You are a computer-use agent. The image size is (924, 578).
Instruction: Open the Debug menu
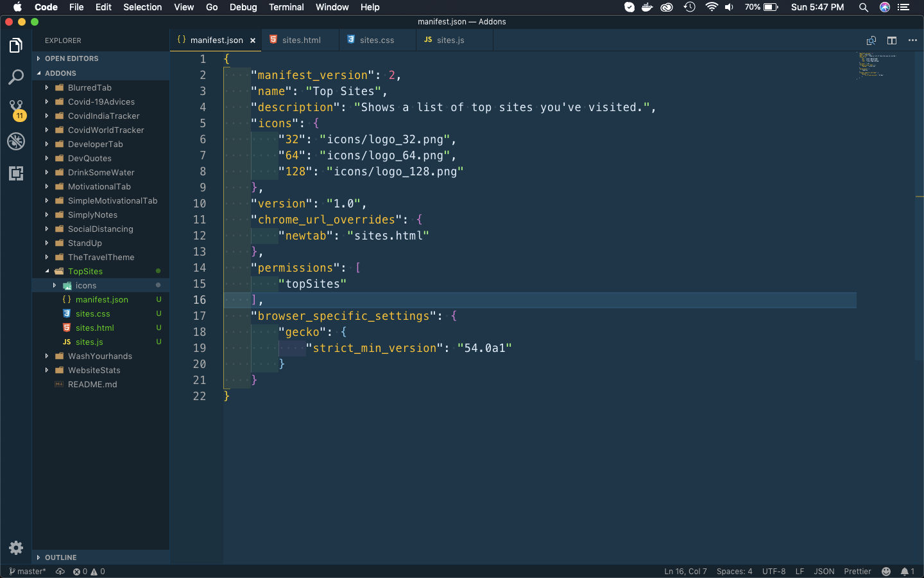click(243, 7)
